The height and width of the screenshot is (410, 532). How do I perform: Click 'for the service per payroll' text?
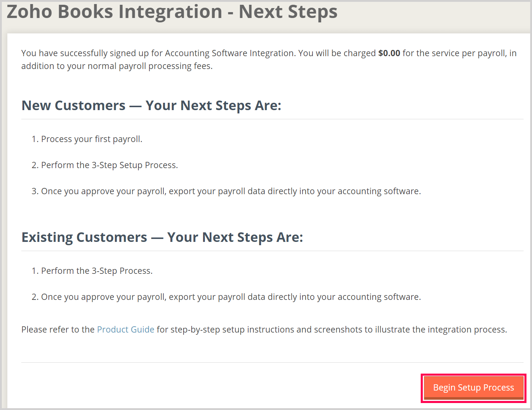tap(455, 53)
